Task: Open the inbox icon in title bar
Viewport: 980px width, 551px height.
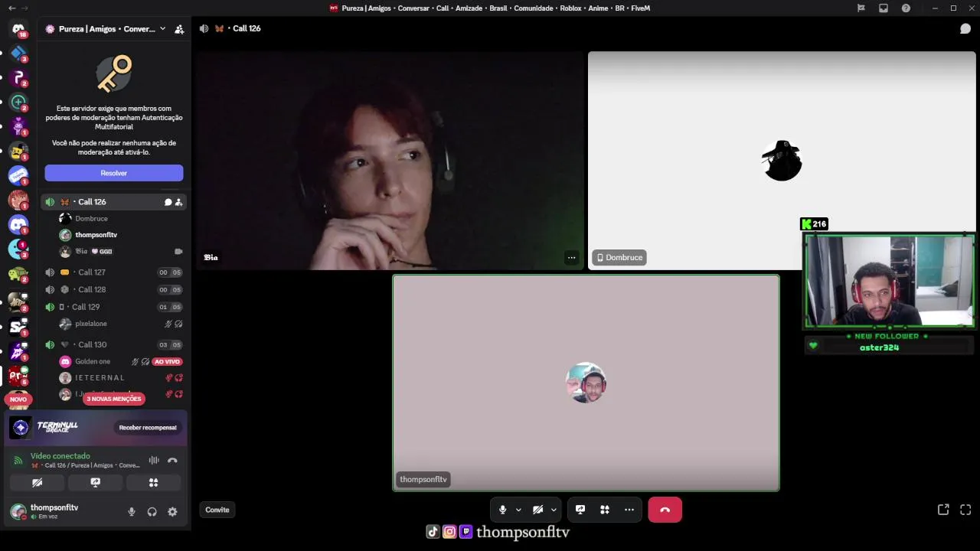Action: point(884,8)
